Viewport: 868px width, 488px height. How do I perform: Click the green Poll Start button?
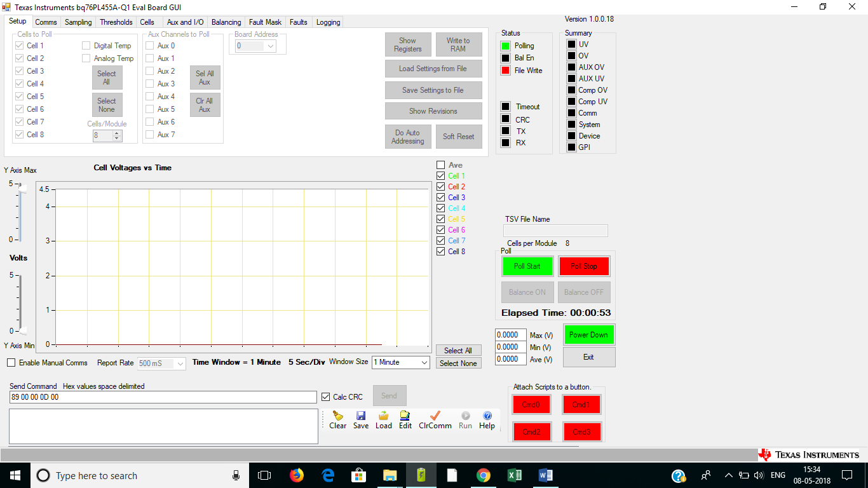[527, 266]
